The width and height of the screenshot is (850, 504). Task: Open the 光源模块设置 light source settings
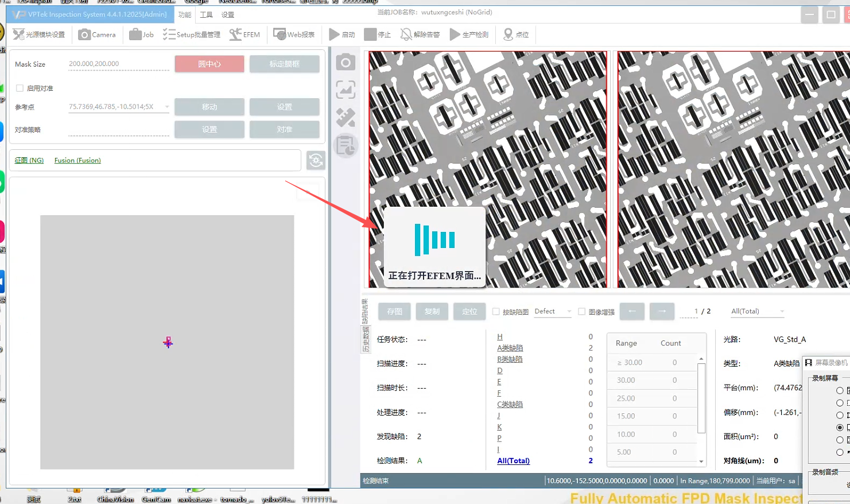(x=39, y=34)
